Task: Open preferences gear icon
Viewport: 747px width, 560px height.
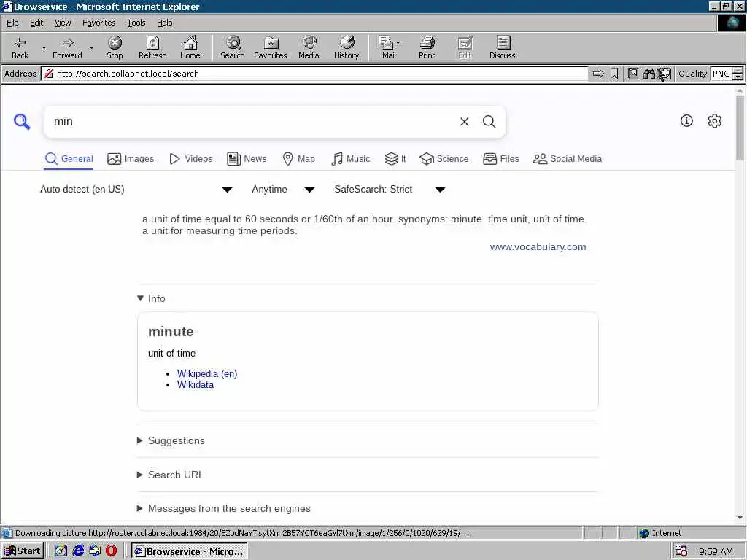Action: 715,121
